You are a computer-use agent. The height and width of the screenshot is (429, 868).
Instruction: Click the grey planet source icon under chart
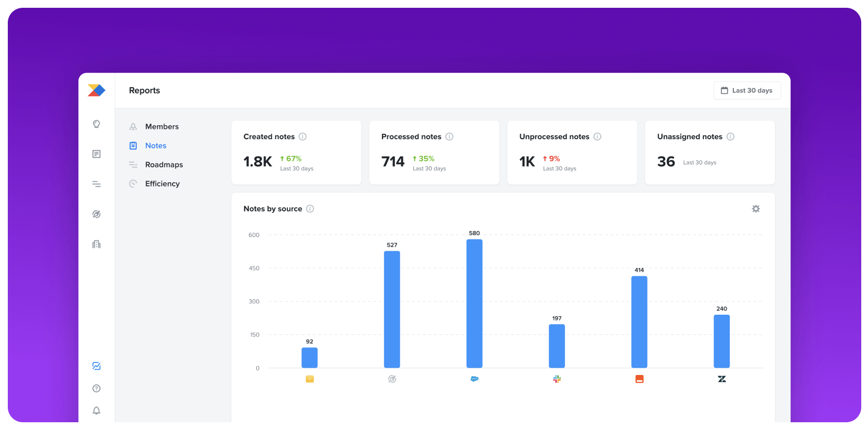(x=392, y=379)
